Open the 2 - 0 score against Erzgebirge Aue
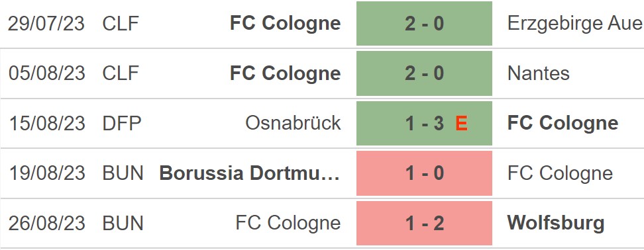Screen dimensions: 644x250 tap(424, 23)
